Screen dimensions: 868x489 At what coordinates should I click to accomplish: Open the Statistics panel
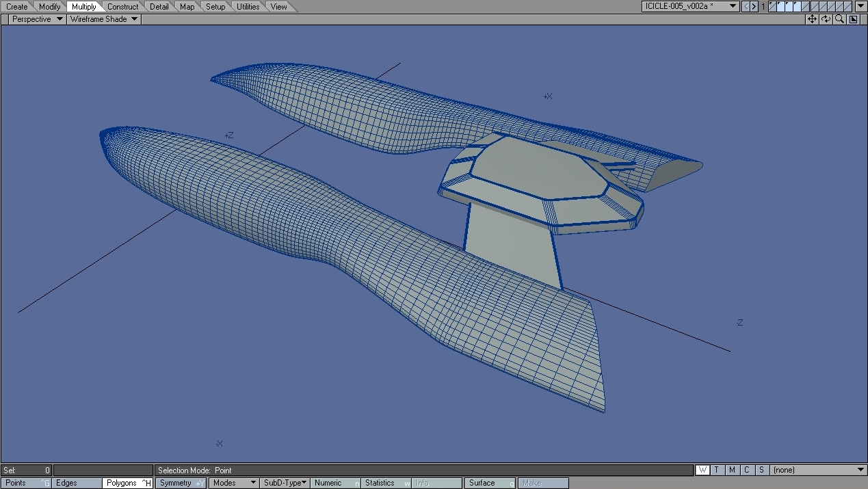click(x=386, y=483)
